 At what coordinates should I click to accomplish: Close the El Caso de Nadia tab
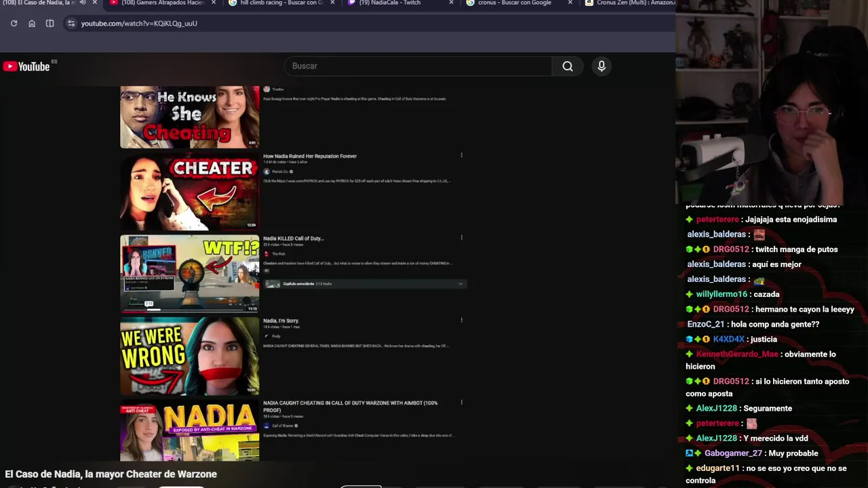(95, 3)
